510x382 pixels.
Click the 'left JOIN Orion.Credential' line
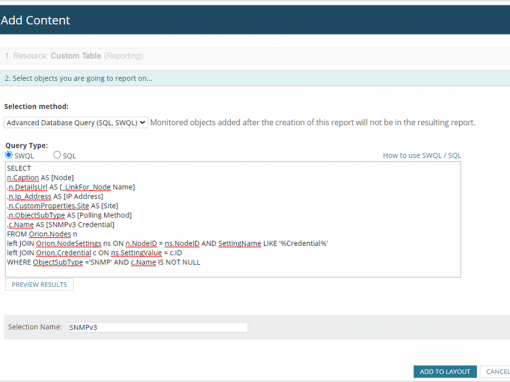point(94,253)
